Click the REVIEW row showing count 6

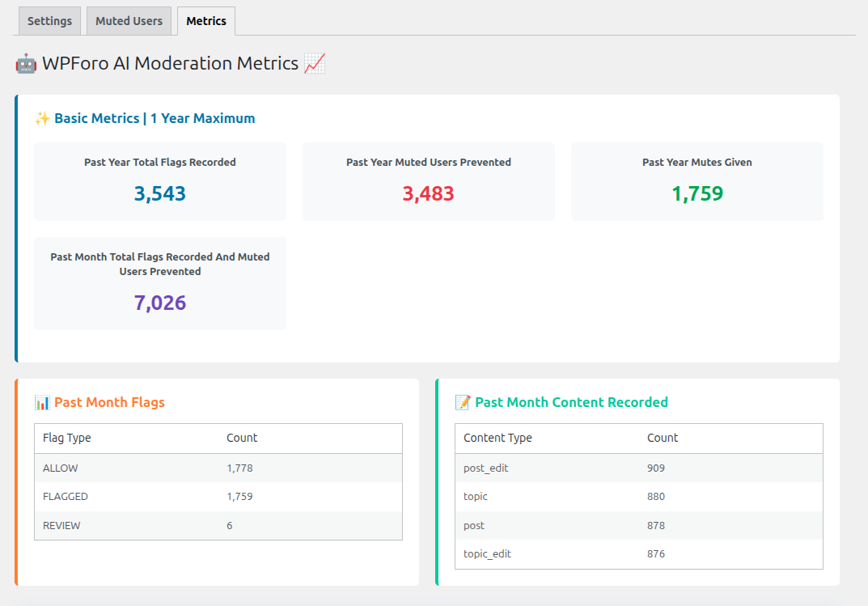click(x=162, y=525)
